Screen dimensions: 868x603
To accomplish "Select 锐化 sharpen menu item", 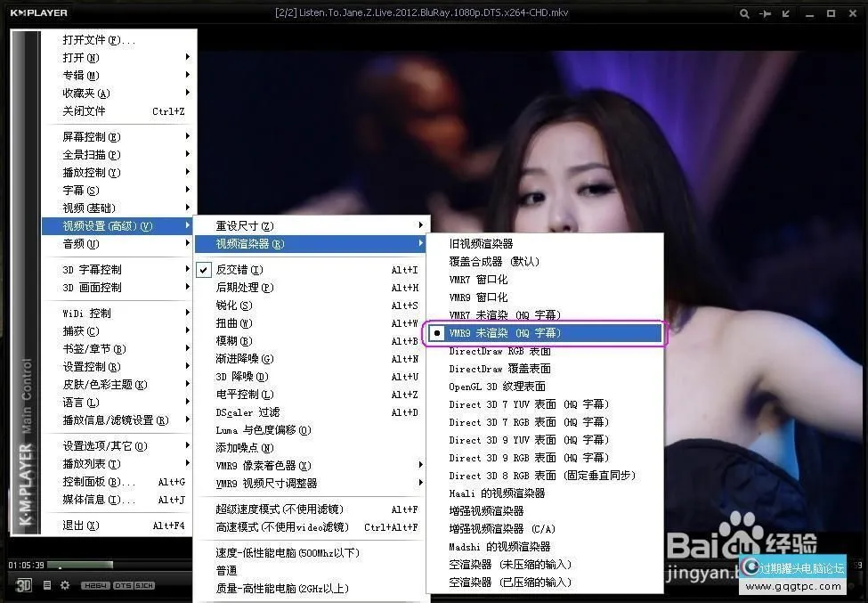I will pos(234,306).
